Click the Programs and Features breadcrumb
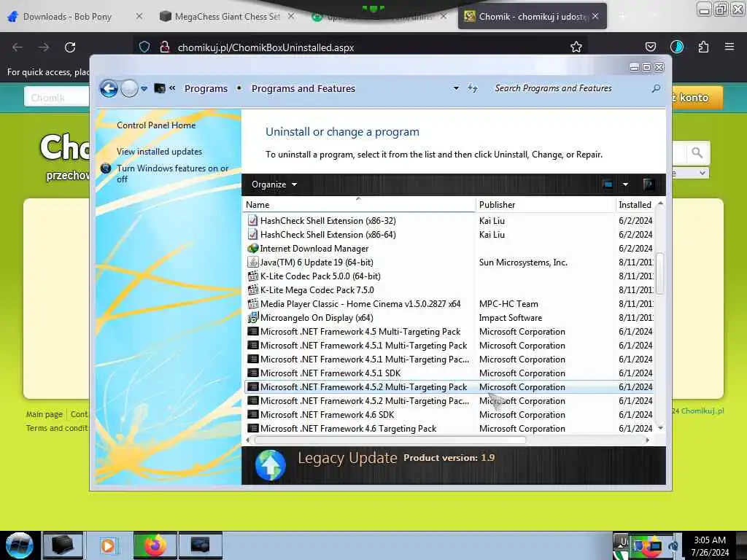This screenshot has width=747, height=560. (303, 88)
